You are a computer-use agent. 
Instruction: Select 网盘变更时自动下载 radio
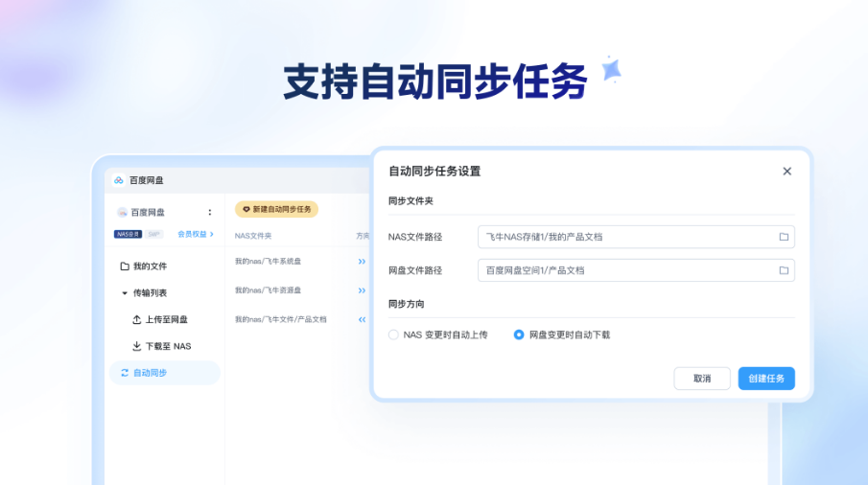tap(519, 335)
